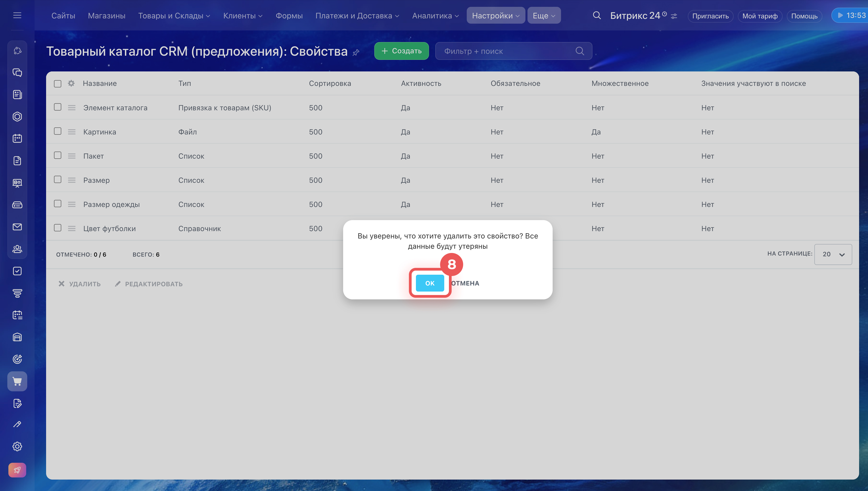Screen dimensions: 868x491
Task: Open the shopping cart sidebar icon
Action: (x=17, y=381)
